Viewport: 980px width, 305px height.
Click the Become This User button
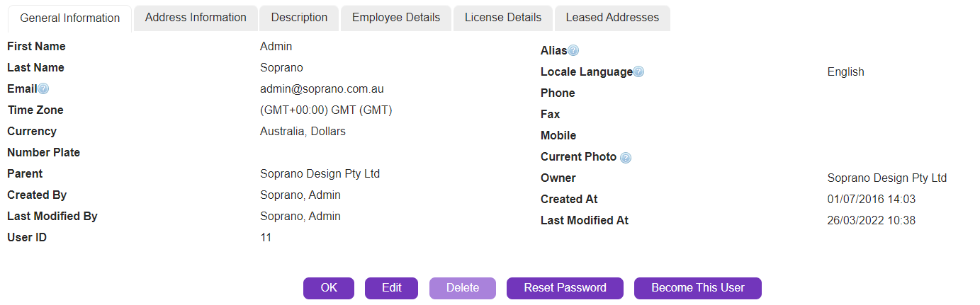[x=697, y=288]
